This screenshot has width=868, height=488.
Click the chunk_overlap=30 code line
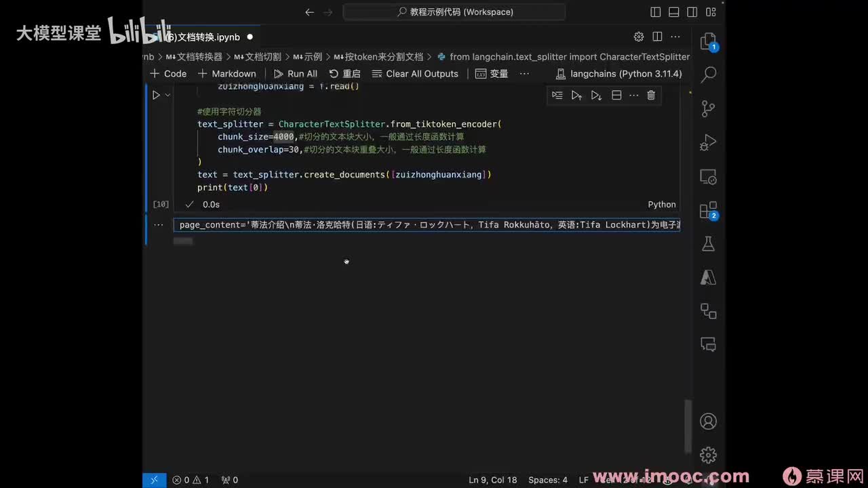(351, 149)
